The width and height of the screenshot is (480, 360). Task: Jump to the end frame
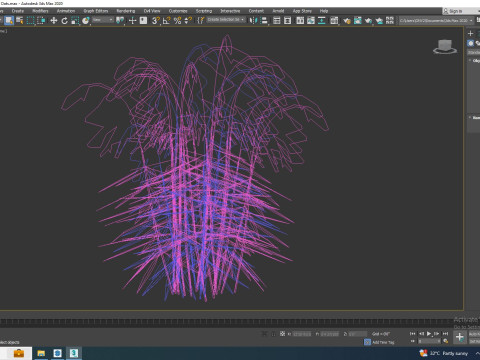click(x=445, y=334)
